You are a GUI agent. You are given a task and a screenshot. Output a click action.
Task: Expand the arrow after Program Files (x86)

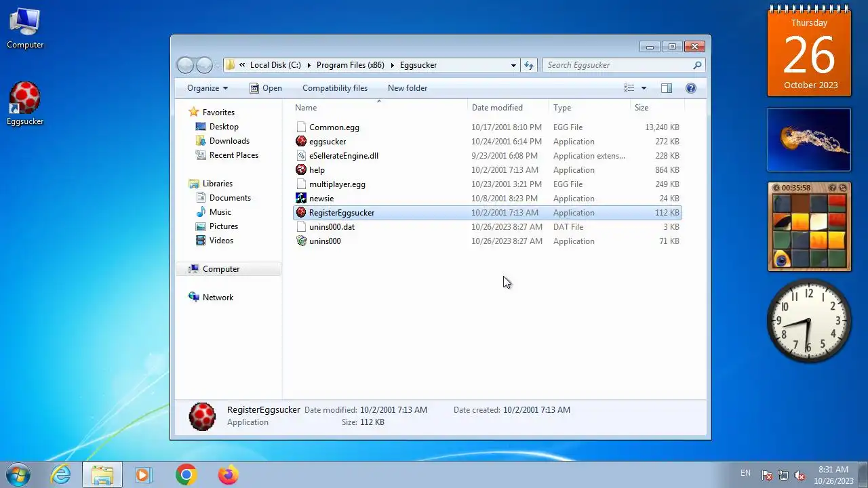392,65
